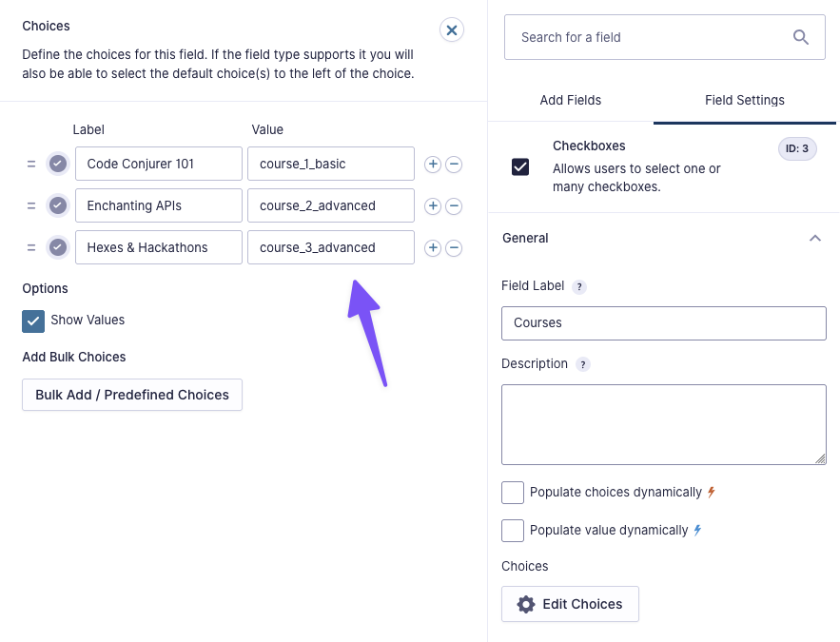Screen dimensions: 840x642
Task: Open Field Label help tooltip icon
Action: pyautogui.click(x=579, y=286)
